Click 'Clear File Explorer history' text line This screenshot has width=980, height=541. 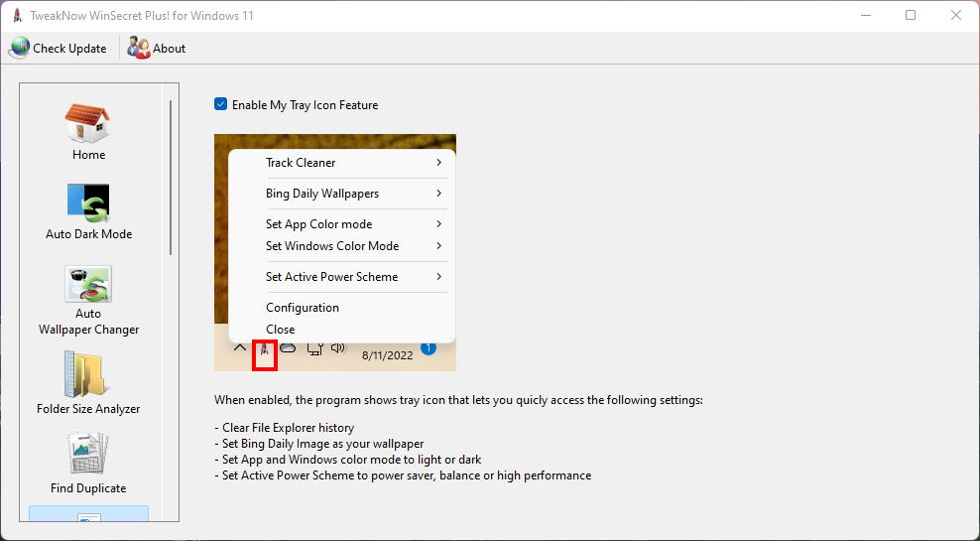pos(285,428)
